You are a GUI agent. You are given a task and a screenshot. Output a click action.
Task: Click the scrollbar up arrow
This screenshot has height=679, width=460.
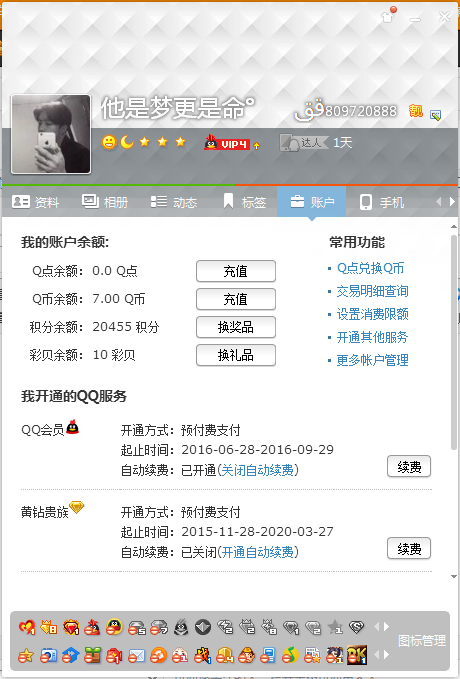(454, 226)
